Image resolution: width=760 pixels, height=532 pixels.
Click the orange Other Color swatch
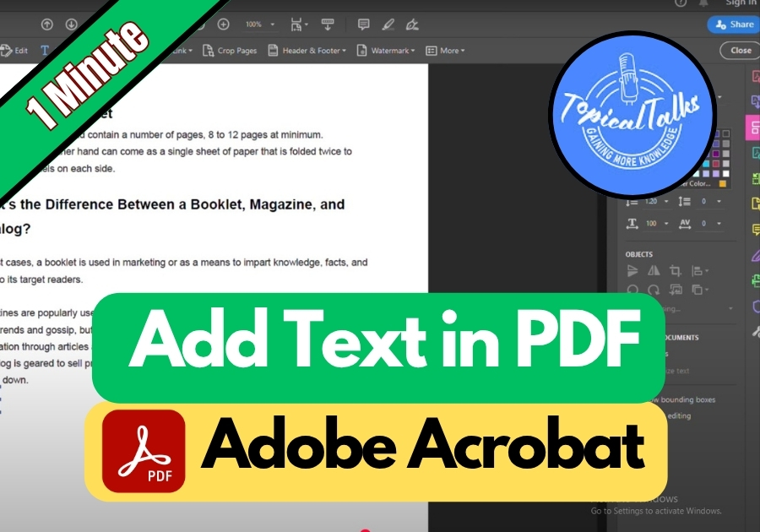(x=723, y=183)
